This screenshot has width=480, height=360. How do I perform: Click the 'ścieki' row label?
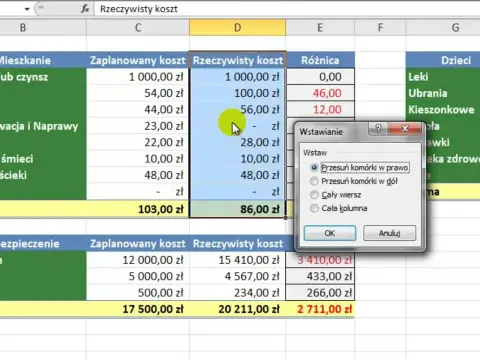[43, 175]
